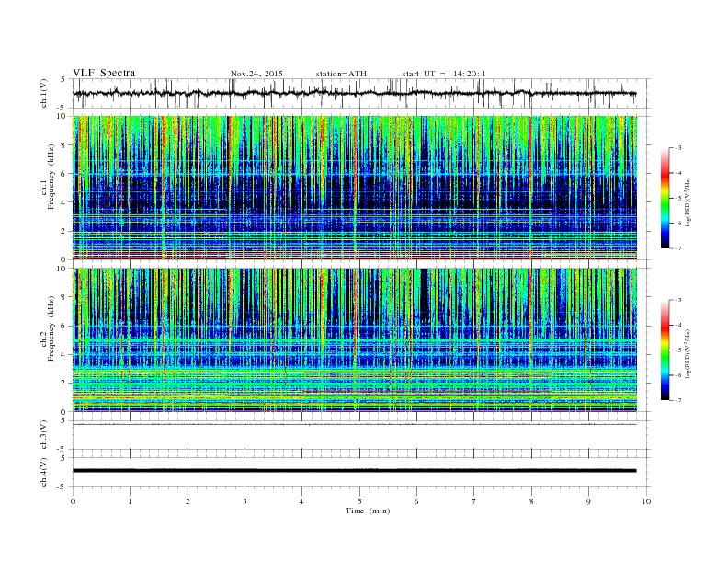
Task: Click the "VLF Spectra" title text
Action: [104, 73]
